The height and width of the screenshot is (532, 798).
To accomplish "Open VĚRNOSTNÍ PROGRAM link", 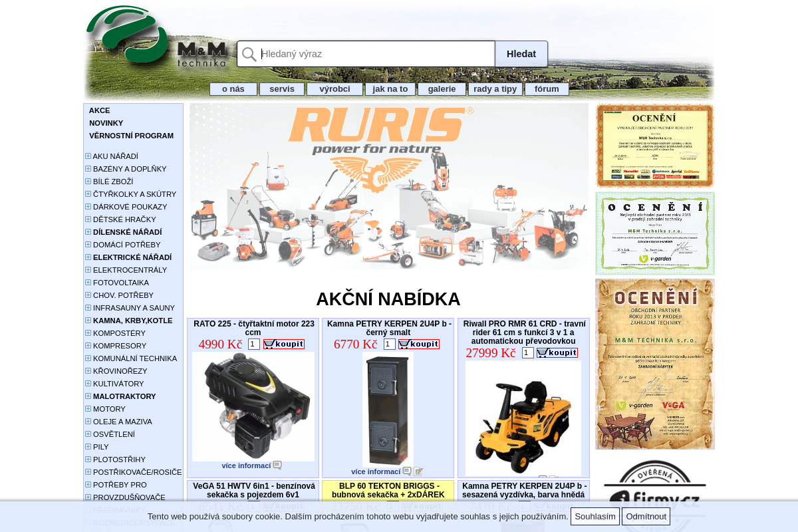I will point(131,136).
